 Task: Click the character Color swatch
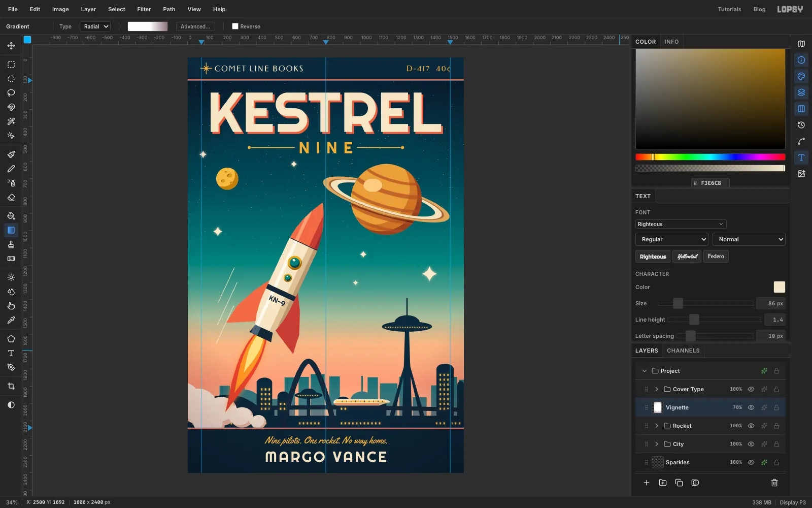(780, 287)
